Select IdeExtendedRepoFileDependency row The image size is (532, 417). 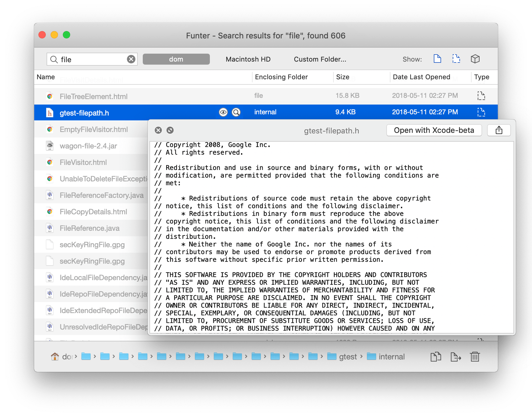click(91, 311)
